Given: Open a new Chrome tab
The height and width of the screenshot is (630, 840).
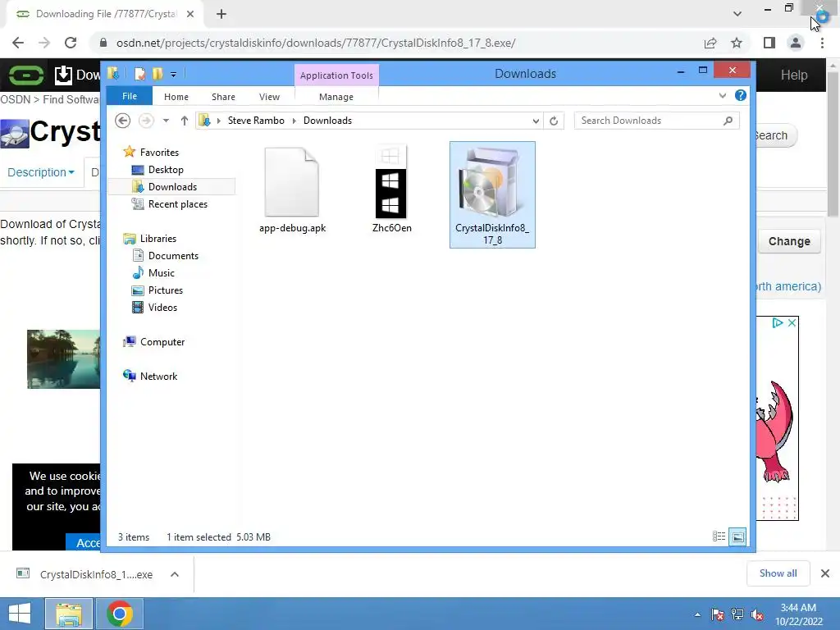Looking at the screenshot, I should 221,14.
